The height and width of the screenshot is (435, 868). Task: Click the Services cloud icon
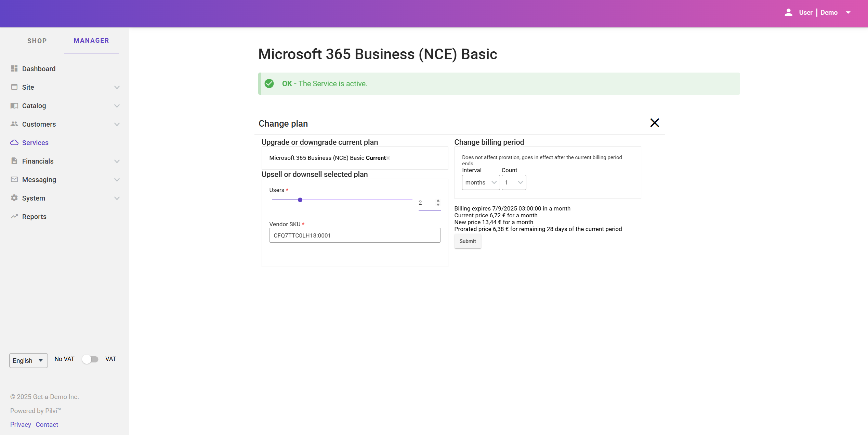click(x=14, y=143)
